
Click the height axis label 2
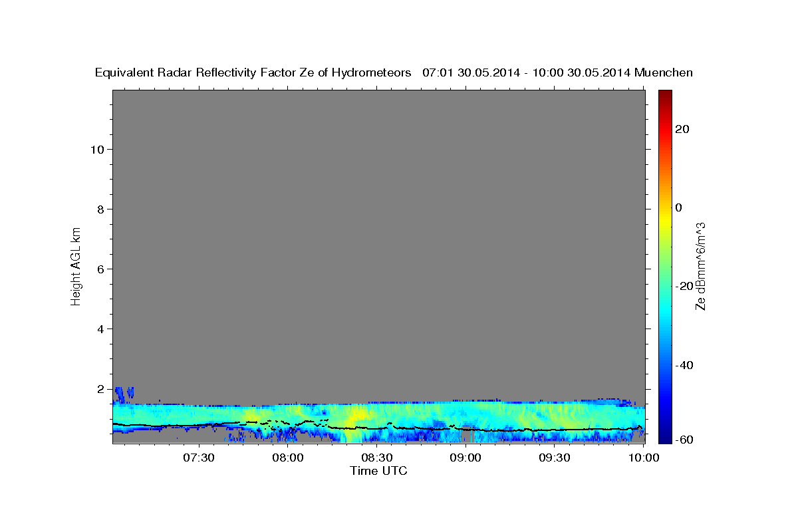tap(101, 389)
